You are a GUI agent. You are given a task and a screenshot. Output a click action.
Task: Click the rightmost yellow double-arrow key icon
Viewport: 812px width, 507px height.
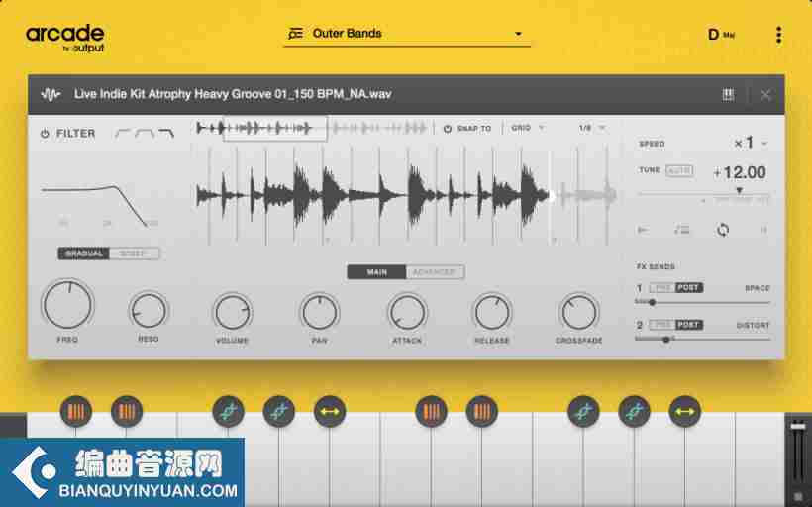(685, 411)
